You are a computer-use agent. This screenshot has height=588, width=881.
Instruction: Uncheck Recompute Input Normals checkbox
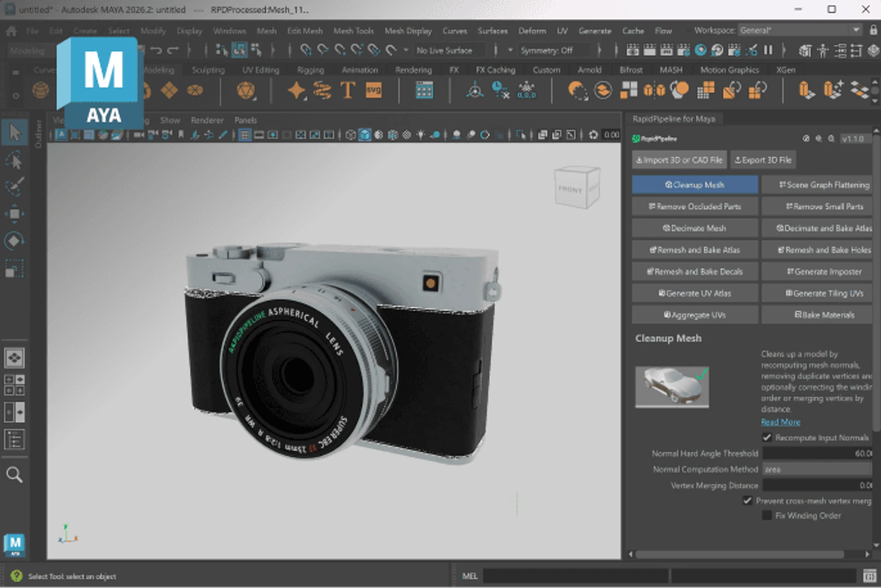(767, 437)
